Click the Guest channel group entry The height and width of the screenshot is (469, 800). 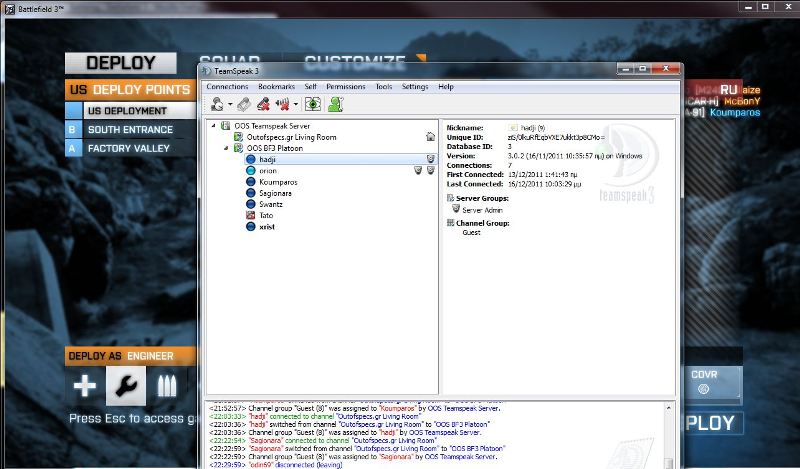click(x=471, y=232)
